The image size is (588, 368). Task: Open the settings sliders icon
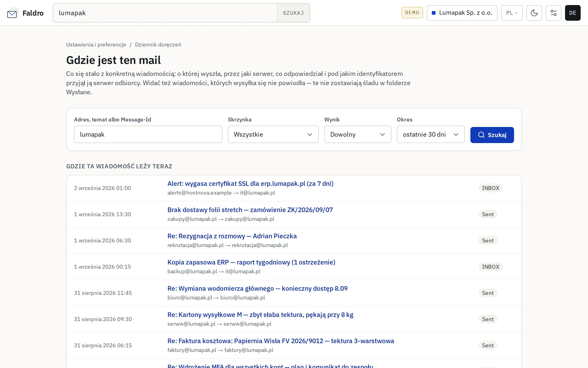click(553, 13)
